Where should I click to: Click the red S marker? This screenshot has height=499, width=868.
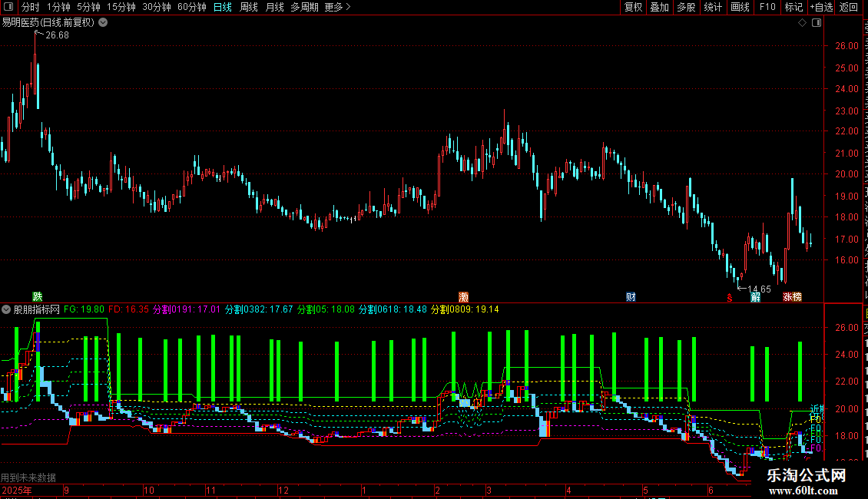[730, 298]
